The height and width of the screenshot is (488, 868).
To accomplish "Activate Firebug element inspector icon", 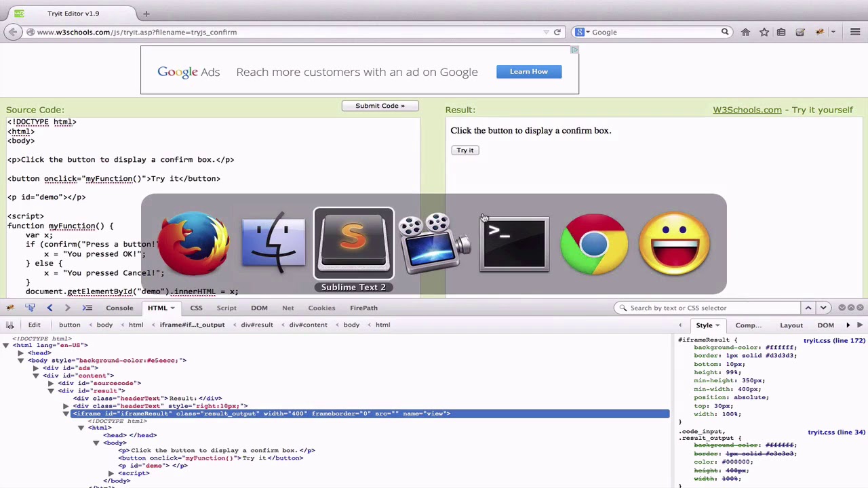I will coord(30,308).
